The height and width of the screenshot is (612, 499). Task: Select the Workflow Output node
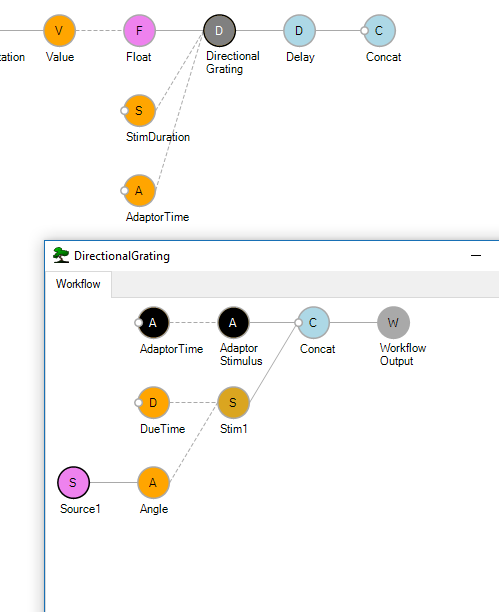pyautogui.click(x=394, y=323)
